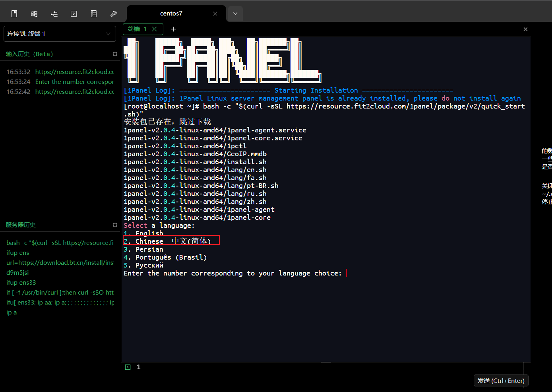Expand the tab list chevron beside centos7
Viewport: 552px width, 392px height.
235,14
